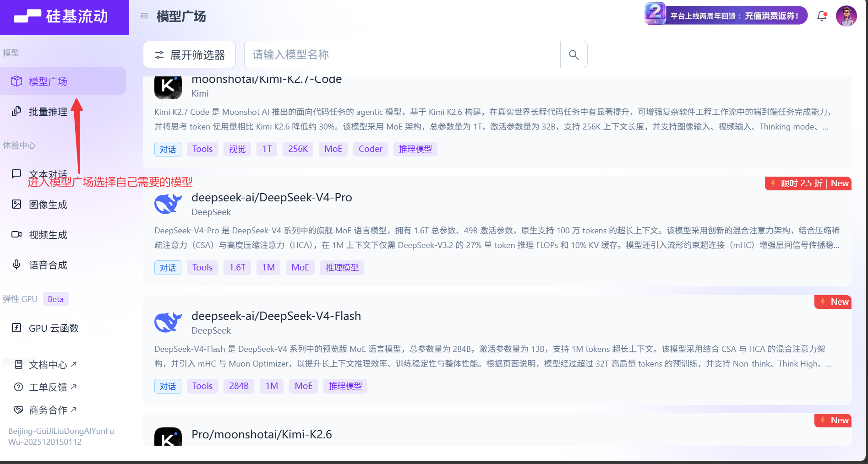The image size is (868, 464).
Task: Click the DeepSeek whale logo of DeepSeek-V4-Pro
Action: click(168, 204)
